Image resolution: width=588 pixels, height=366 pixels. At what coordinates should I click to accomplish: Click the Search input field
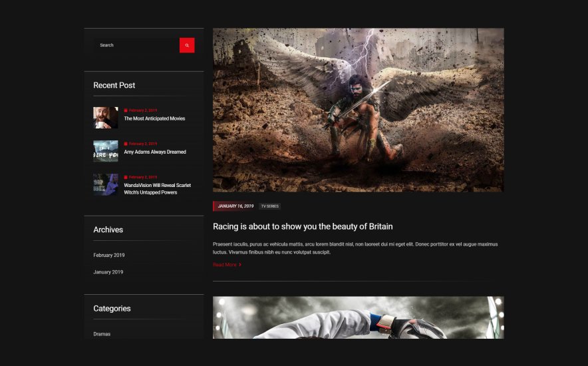coord(136,45)
